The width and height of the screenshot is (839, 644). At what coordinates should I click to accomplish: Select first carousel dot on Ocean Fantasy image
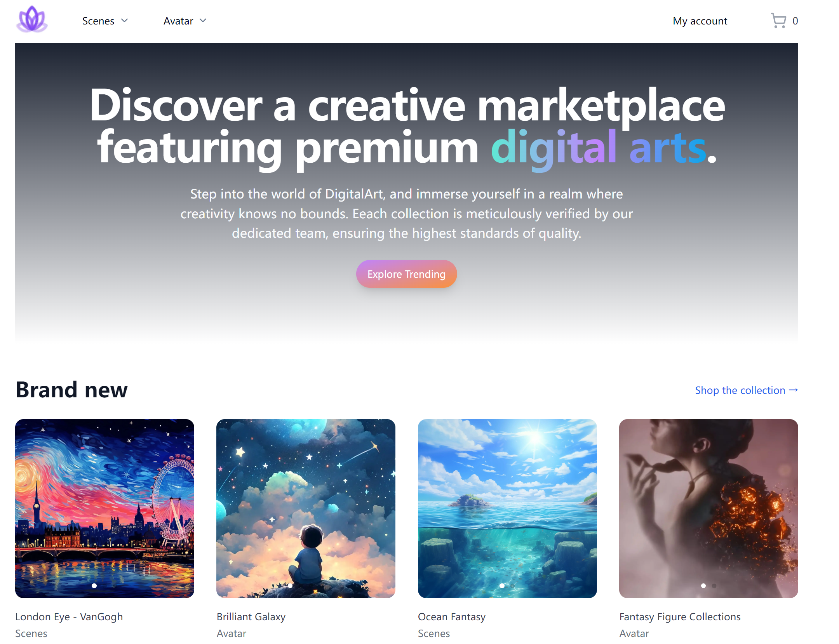click(x=502, y=586)
